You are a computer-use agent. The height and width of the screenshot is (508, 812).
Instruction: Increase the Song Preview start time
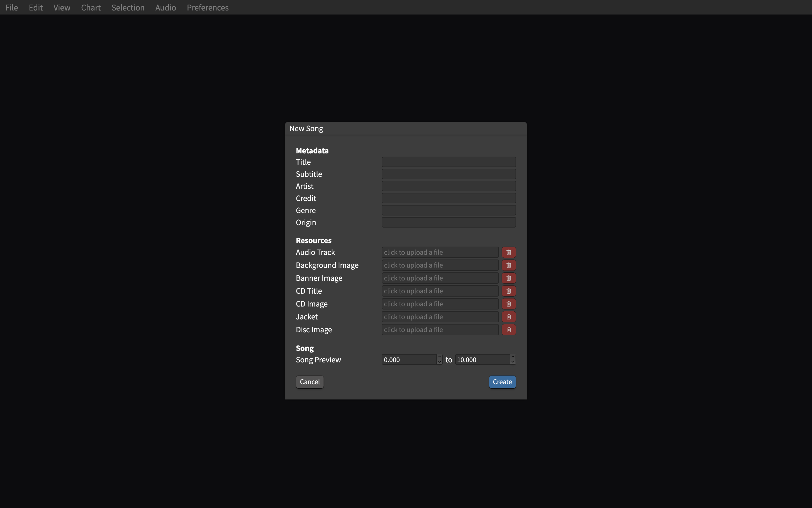point(440,357)
